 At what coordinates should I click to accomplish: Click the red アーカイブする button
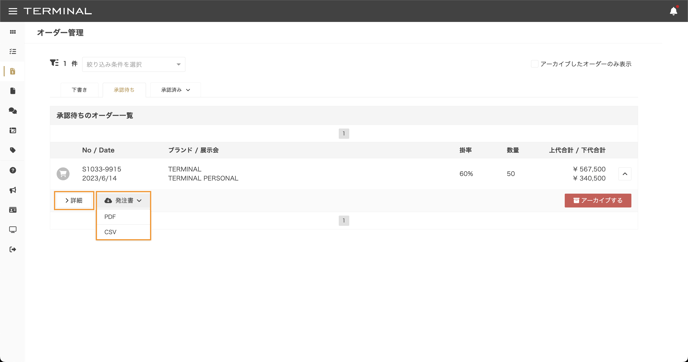point(598,201)
